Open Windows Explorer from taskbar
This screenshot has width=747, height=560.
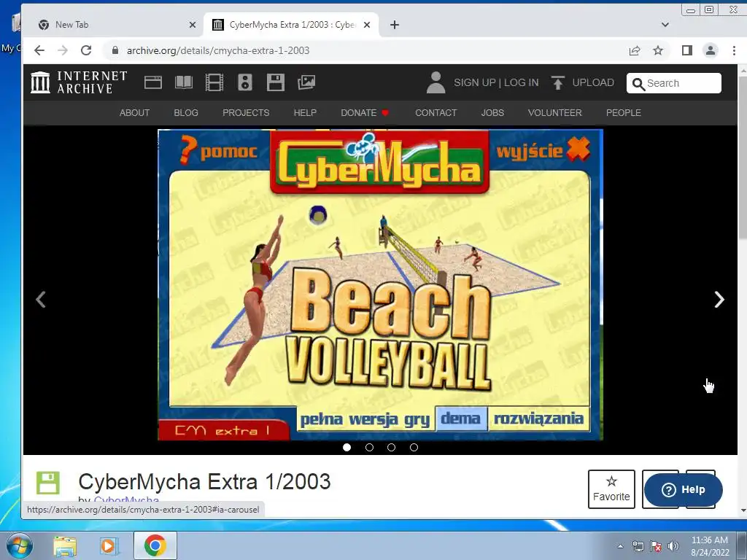click(65, 545)
